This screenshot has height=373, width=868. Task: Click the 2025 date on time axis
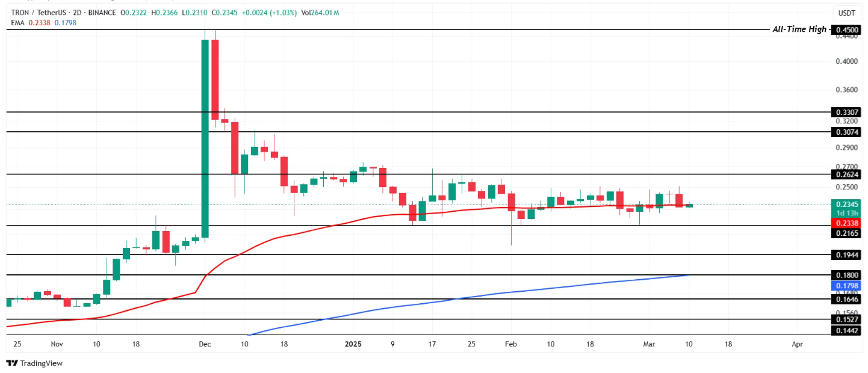point(353,344)
